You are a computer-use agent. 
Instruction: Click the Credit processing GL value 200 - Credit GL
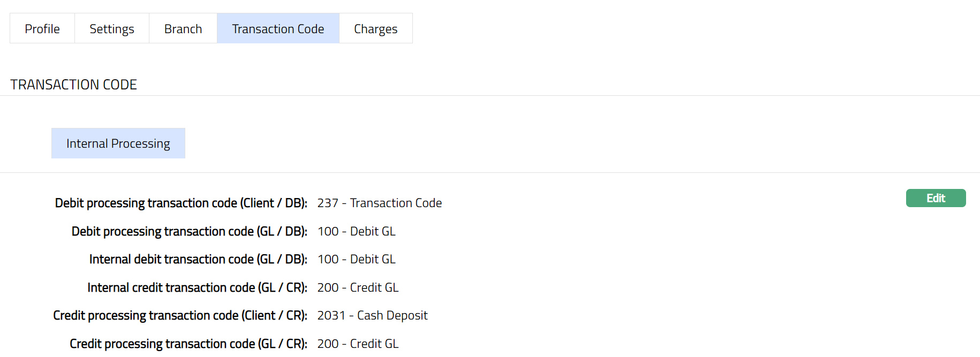pos(358,344)
